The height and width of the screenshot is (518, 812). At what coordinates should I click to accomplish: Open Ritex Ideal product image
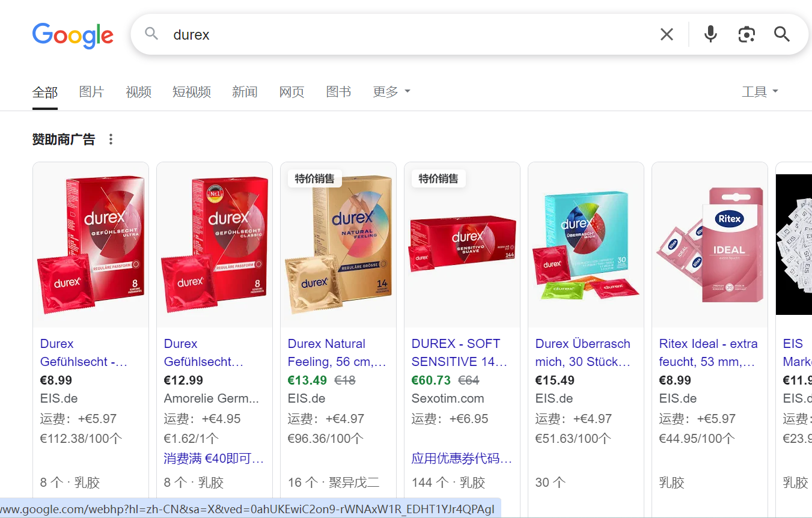(710, 245)
